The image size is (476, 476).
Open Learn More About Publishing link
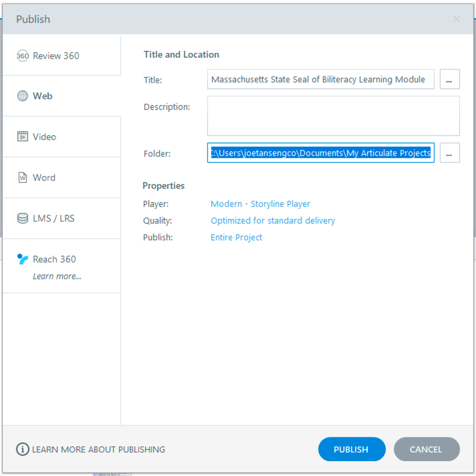pyautogui.click(x=98, y=449)
